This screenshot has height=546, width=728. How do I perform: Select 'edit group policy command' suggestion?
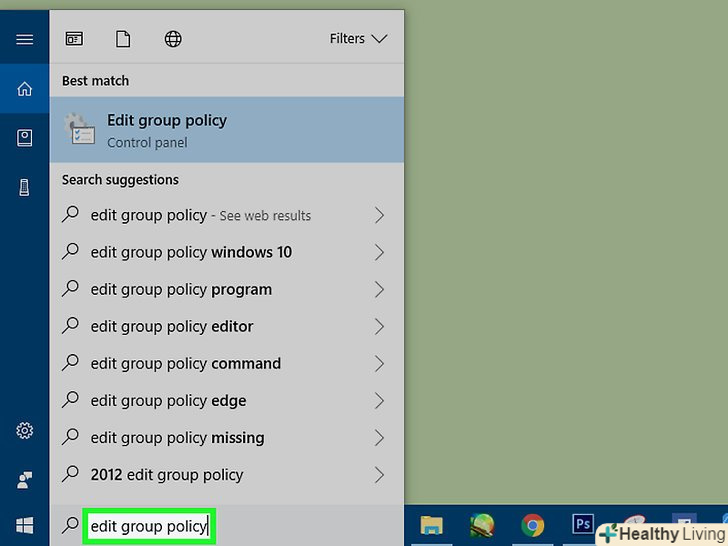click(185, 363)
